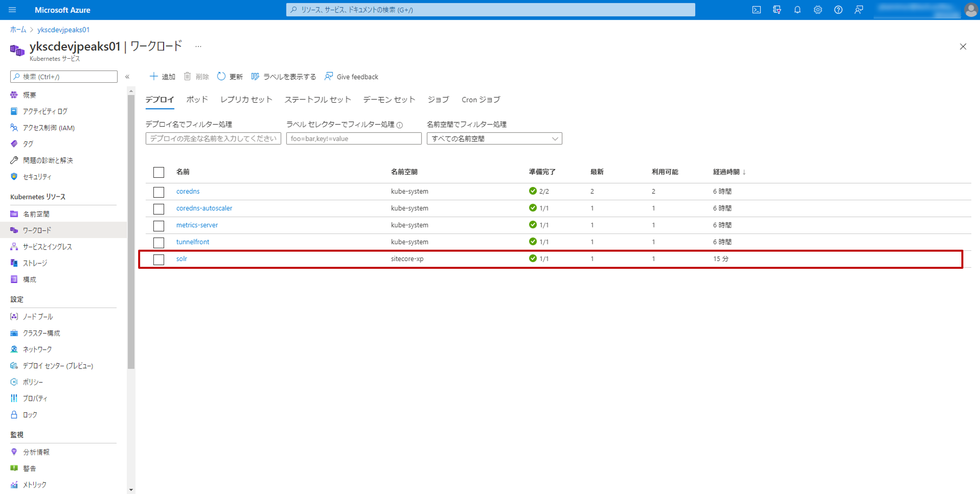Click the ykscdevjpeaks01 breadcrumb link
This screenshot has height=494, width=980.
point(63,30)
